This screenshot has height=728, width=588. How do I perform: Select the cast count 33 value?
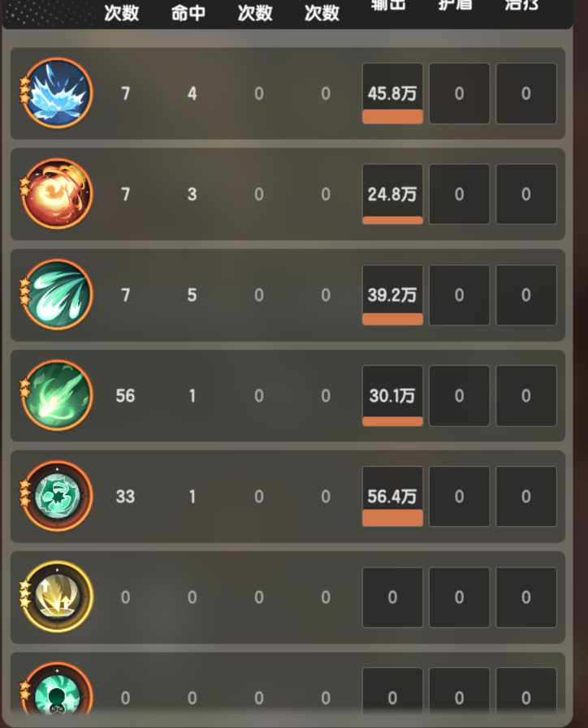point(125,497)
